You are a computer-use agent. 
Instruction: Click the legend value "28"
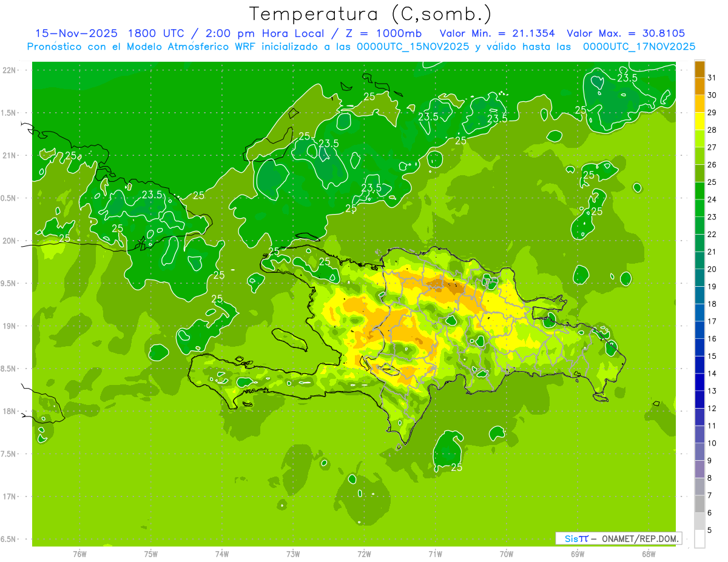712,130
